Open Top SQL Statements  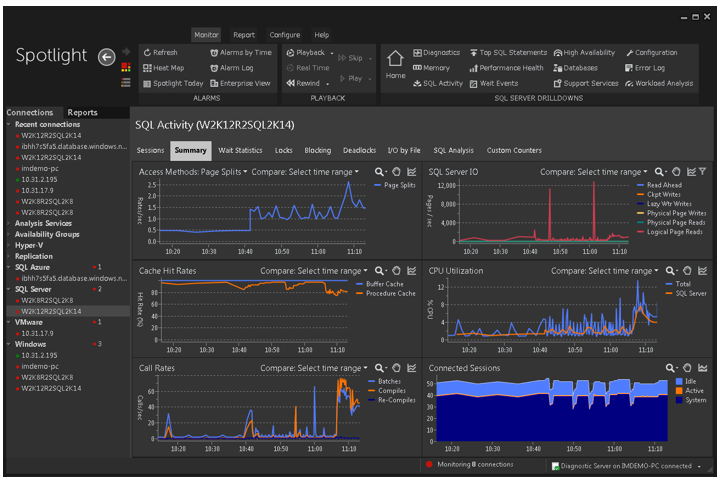pyautogui.click(x=508, y=52)
